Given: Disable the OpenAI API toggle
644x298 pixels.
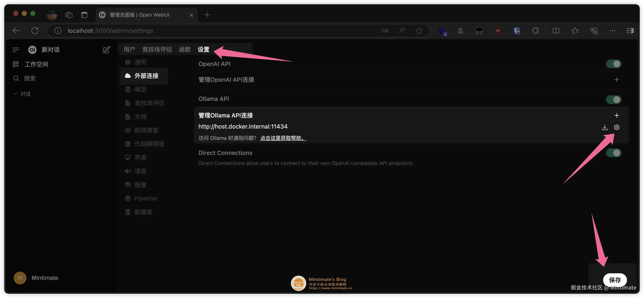Looking at the screenshot, I should (614, 64).
